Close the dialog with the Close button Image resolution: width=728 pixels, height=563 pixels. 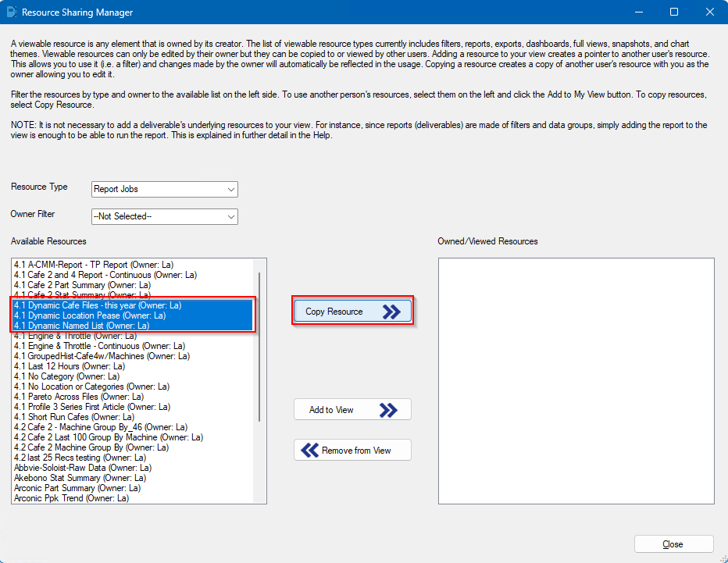tap(673, 544)
